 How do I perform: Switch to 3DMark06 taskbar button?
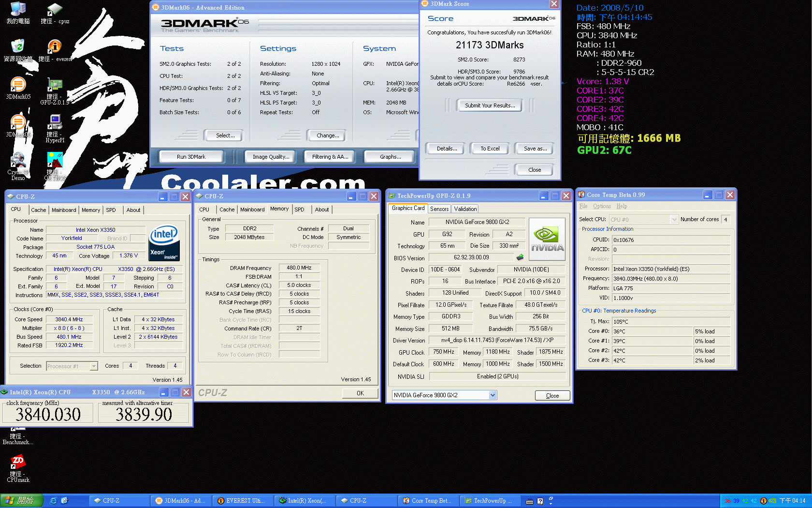click(182, 501)
